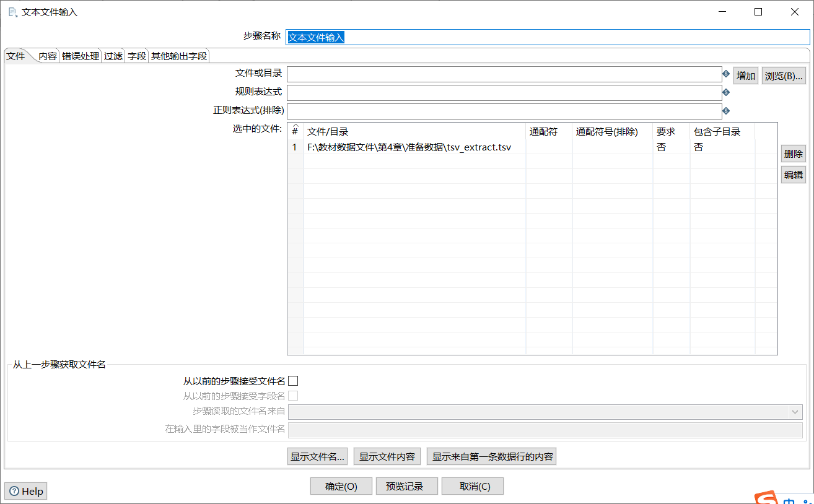Viewport: 814px width, 504px height.
Task: Switch to the 文件 tab
Action: (x=15, y=56)
